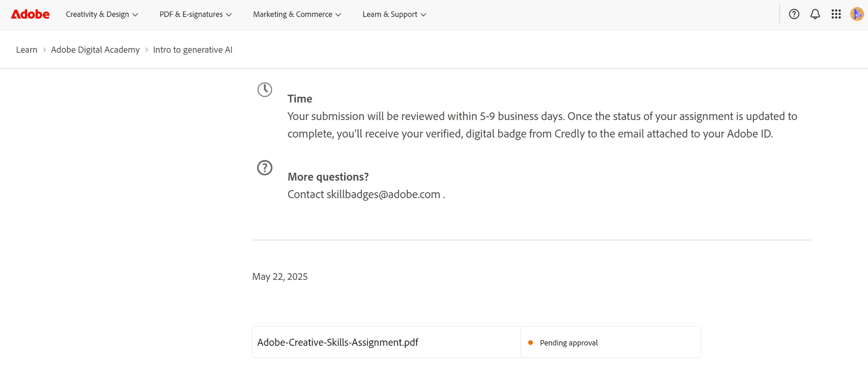This screenshot has height=365, width=868.
Task: Expand the Marketing & Commerce menu
Action: point(297,14)
